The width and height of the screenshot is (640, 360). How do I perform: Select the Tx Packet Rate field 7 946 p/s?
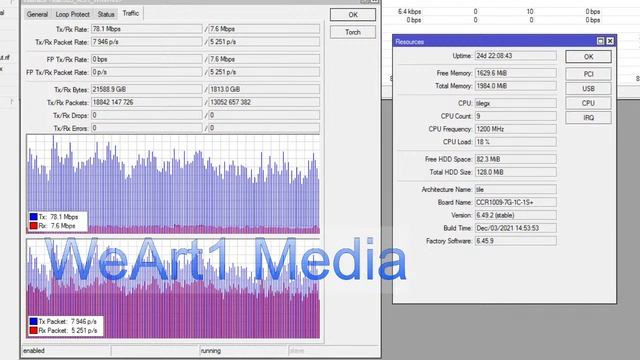(x=147, y=42)
